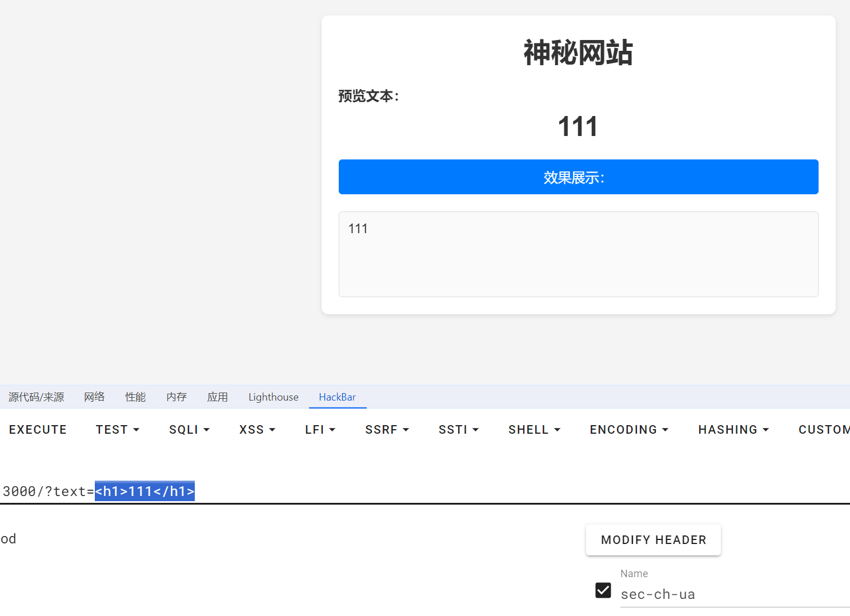Open the Lighthouse tab
This screenshot has width=850, height=616.
tap(273, 397)
